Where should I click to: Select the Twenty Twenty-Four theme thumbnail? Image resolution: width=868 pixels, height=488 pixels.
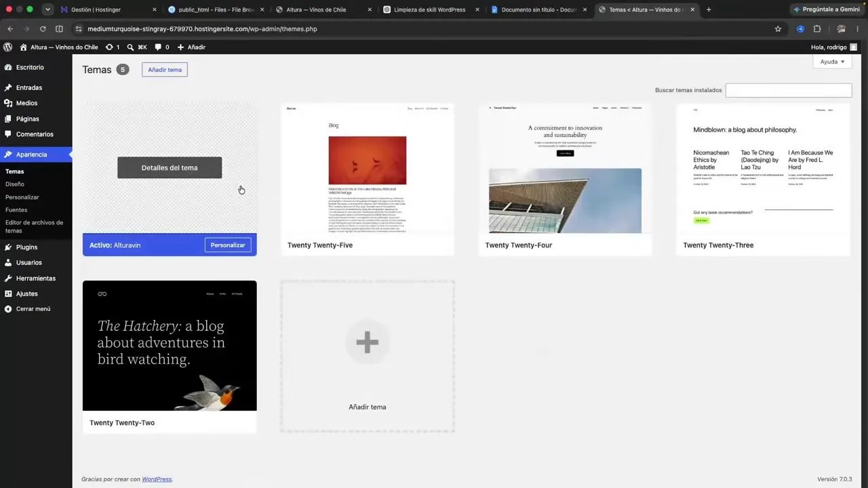(x=566, y=169)
